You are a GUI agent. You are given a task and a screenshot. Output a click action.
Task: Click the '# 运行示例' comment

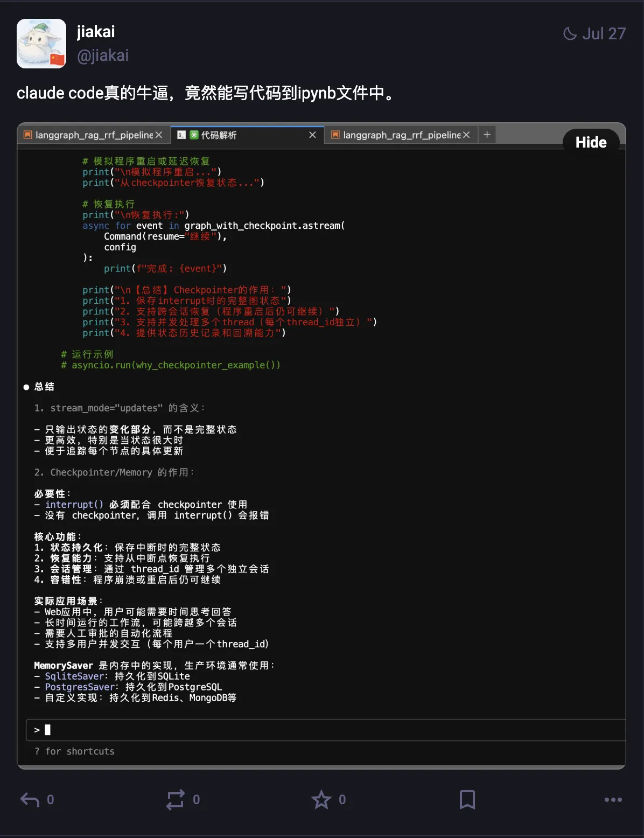87,354
